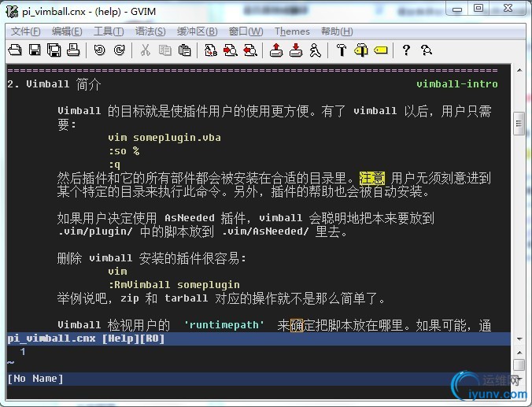The image size is (532, 407).
Task: Click the word 'tarball' in text
Action: pos(186,298)
